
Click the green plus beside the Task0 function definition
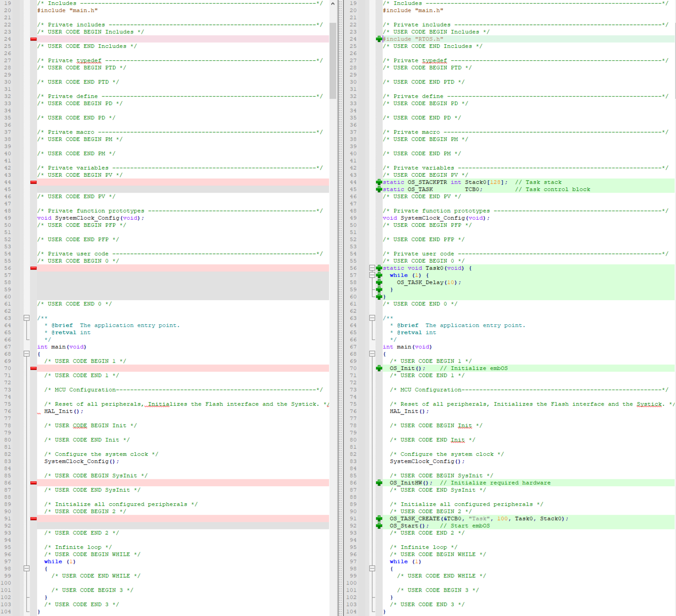click(x=379, y=268)
